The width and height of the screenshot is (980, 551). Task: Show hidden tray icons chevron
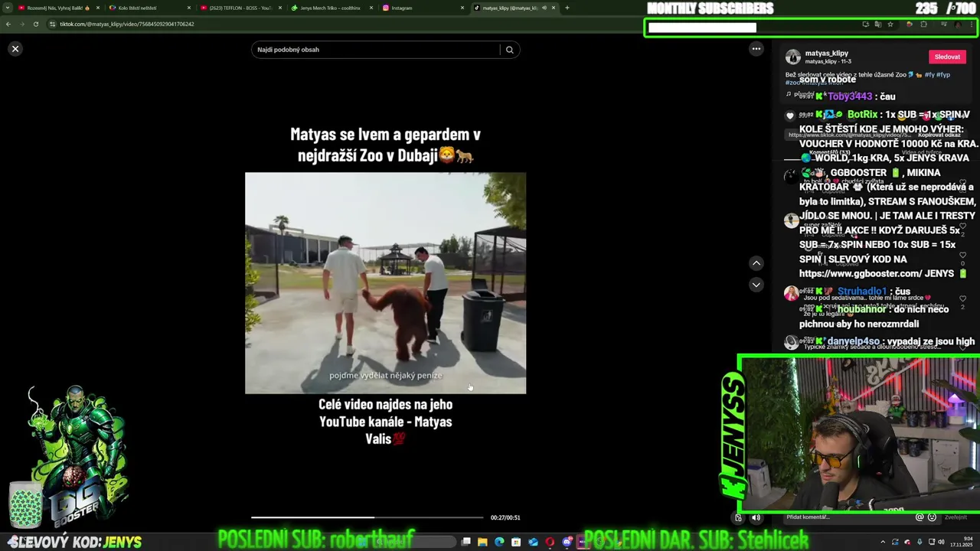pos(883,542)
